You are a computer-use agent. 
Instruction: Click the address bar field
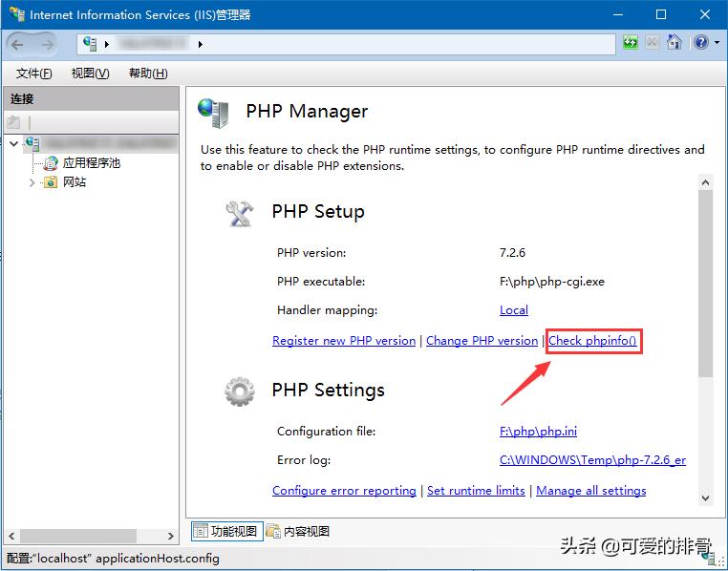point(347,45)
